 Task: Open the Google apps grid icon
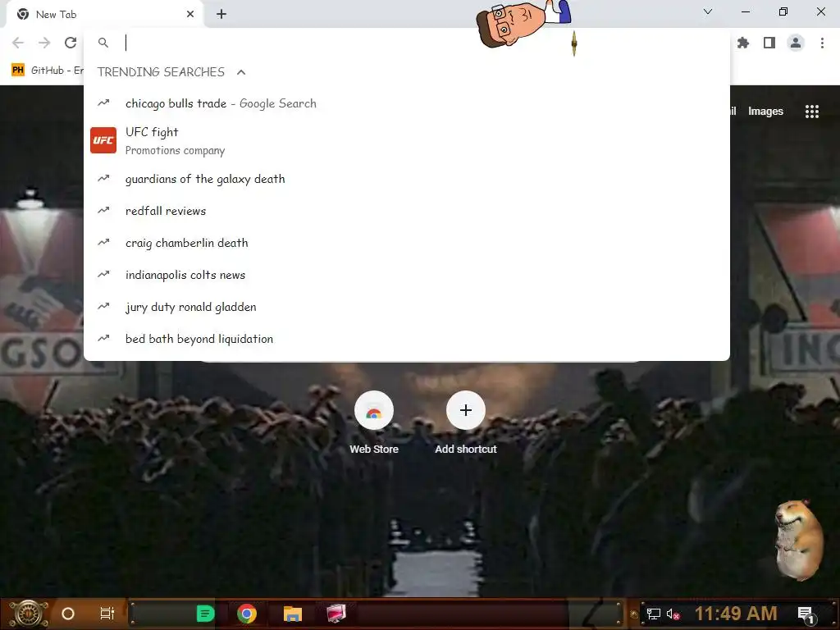pos(811,112)
